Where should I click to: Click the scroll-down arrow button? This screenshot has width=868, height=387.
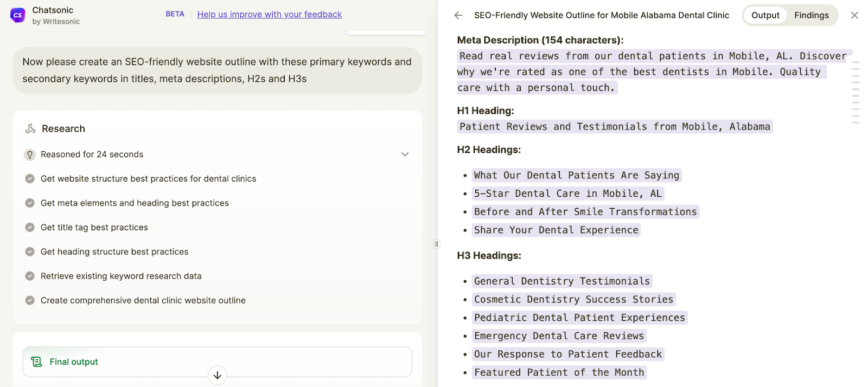click(x=217, y=375)
